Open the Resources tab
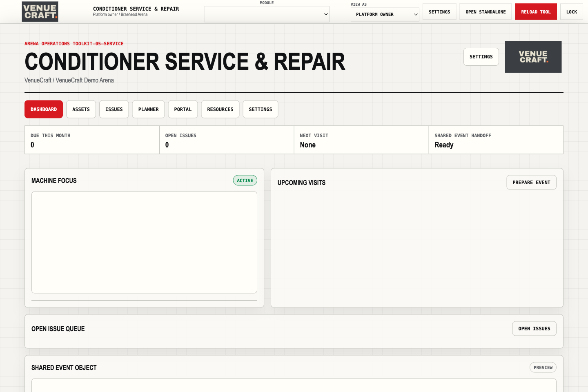This screenshot has width=588, height=392. [220, 109]
